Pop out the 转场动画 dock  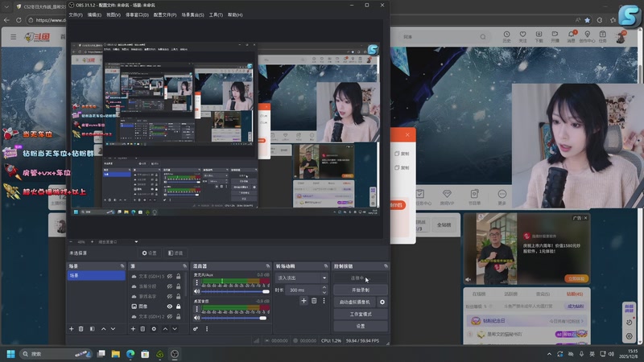pyautogui.click(x=326, y=266)
